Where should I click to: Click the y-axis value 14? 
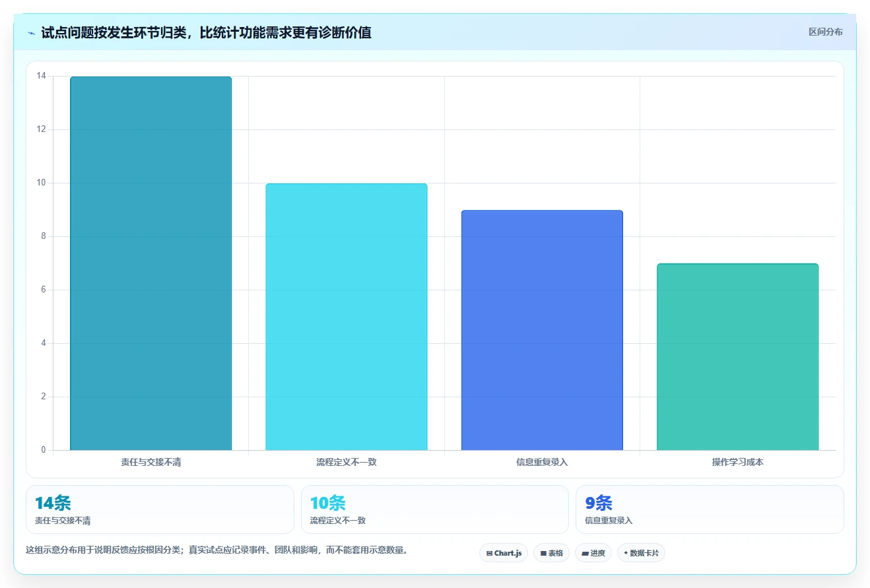[42, 76]
